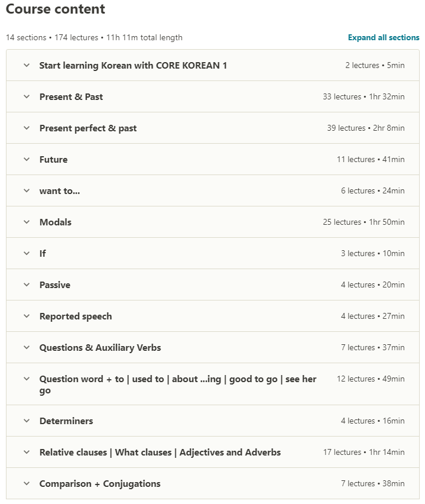Expand Passive using its chevron icon
Viewport: 425px width, 504px height.
(27, 285)
